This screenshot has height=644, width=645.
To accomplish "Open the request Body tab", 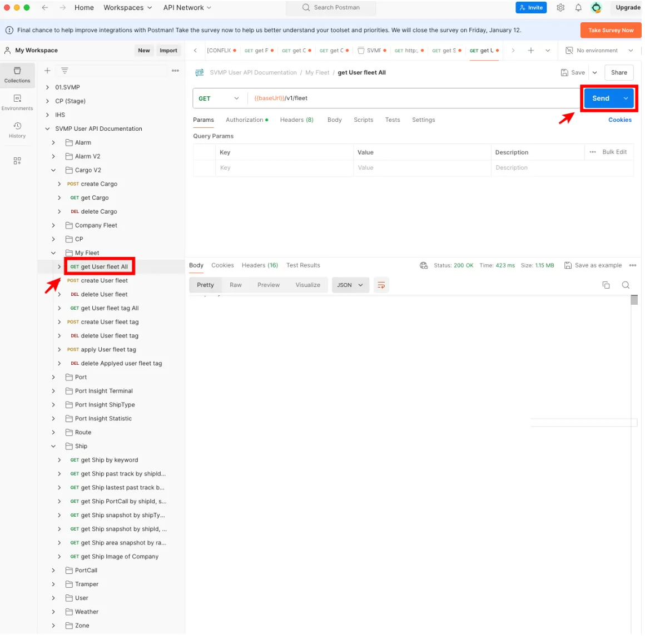I will (335, 120).
